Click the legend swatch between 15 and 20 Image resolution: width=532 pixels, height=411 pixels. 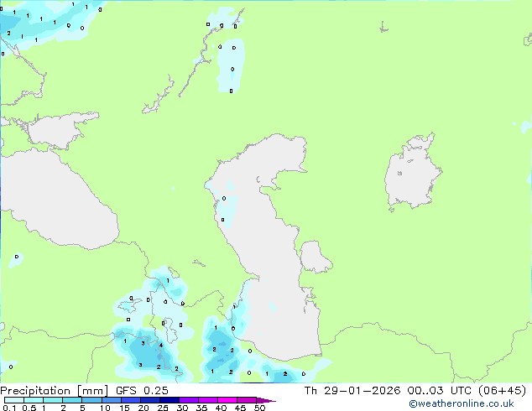(x=130, y=400)
